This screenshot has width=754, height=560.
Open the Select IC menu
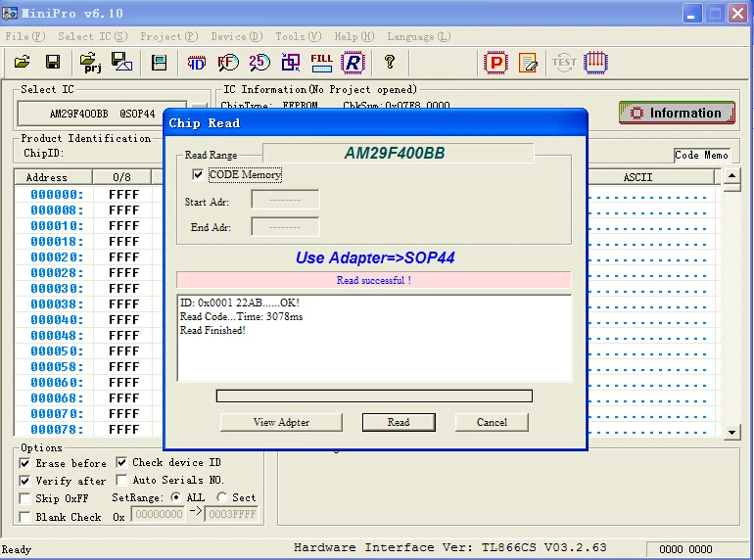pyautogui.click(x=93, y=36)
